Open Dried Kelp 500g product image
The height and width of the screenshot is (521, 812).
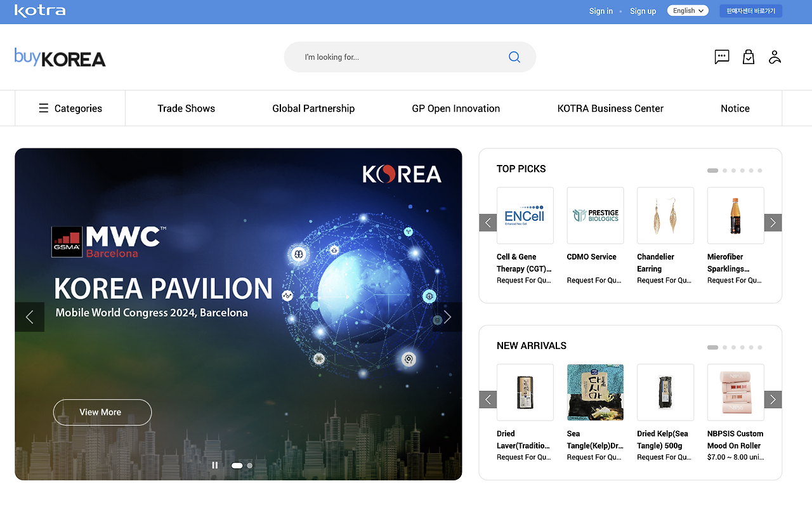click(665, 392)
